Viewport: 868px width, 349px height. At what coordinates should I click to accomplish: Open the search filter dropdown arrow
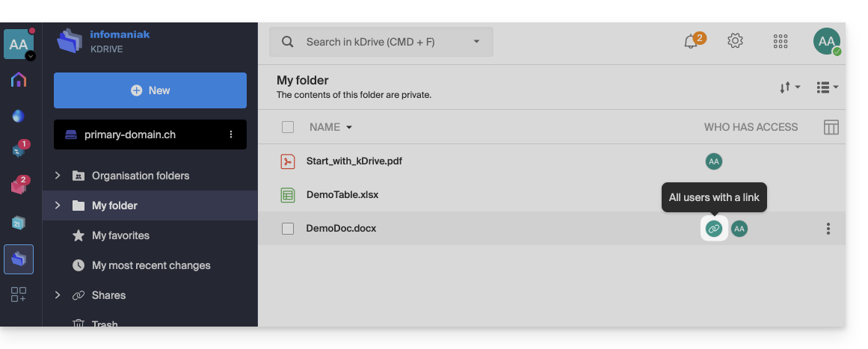click(x=477, y=42)
